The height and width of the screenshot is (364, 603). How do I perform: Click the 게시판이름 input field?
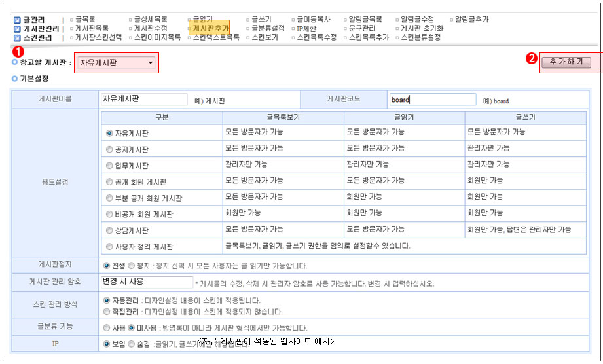(x=145, y=100)
